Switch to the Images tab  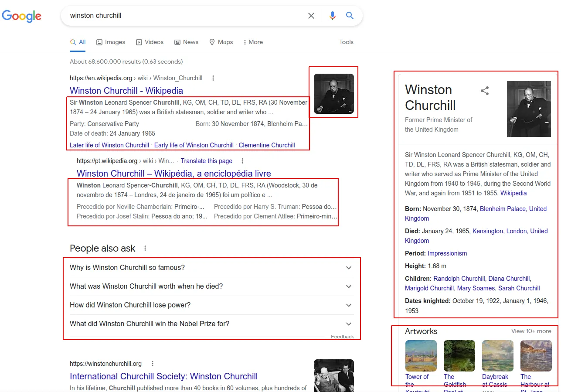point(111,42)
